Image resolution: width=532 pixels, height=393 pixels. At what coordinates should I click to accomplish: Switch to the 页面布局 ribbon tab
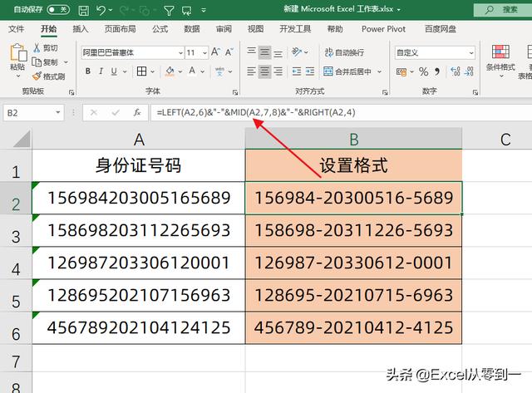coord(120,29)
